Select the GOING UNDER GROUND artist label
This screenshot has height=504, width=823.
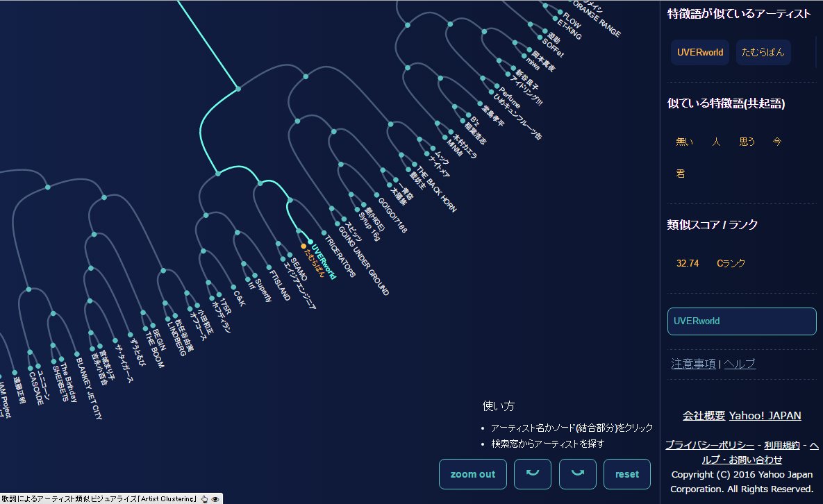pos(363,260)
